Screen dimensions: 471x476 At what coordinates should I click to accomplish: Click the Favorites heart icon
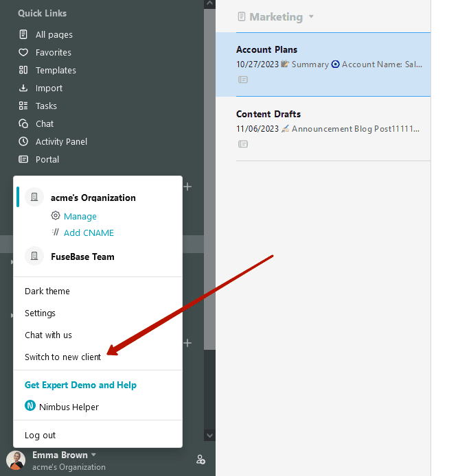click(23, 52)
